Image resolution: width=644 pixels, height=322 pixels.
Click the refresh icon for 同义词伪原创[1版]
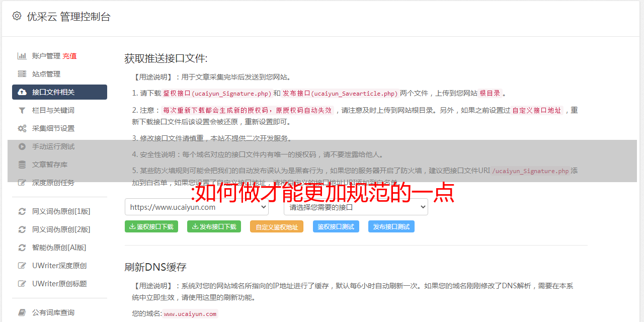click(22, 211)
